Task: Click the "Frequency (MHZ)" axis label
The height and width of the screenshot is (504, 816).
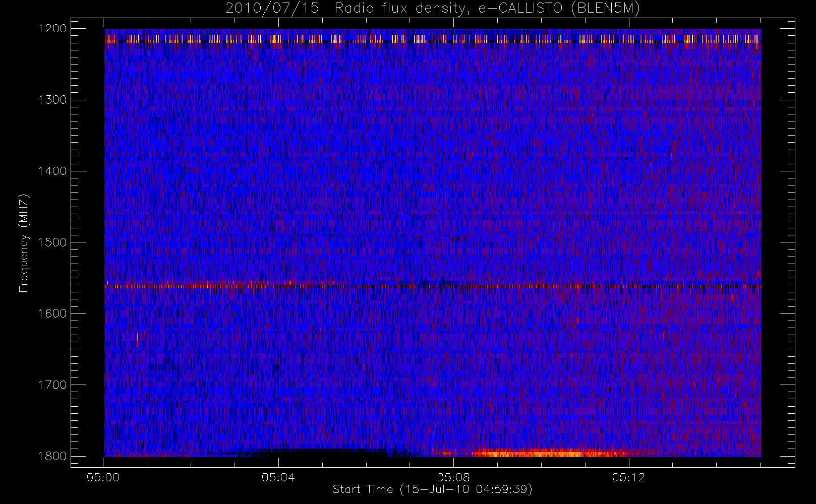Action: click(x=24, y=243)
